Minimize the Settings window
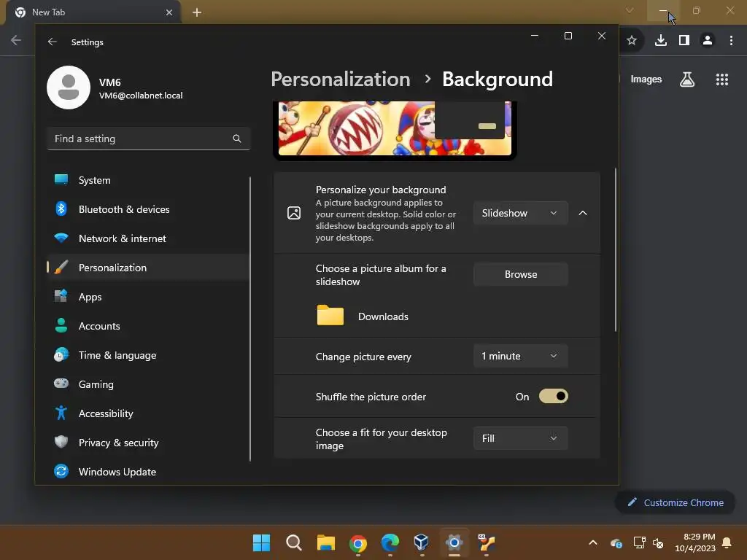 tap(535, 36)
